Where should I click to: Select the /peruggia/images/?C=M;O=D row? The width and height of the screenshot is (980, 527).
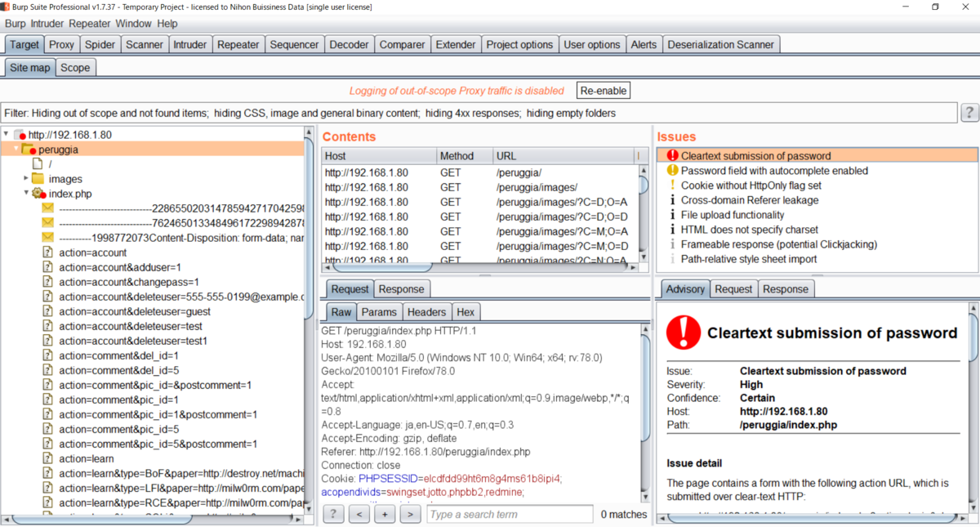coord(480,246)
